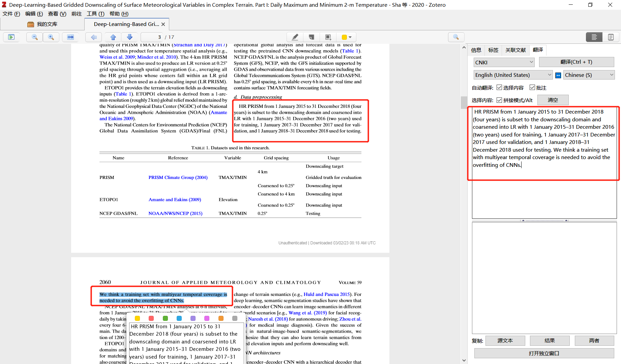Edit the page number field
Image resolution: width=621 pixels, height=364 pixels.
coord(152,37)
